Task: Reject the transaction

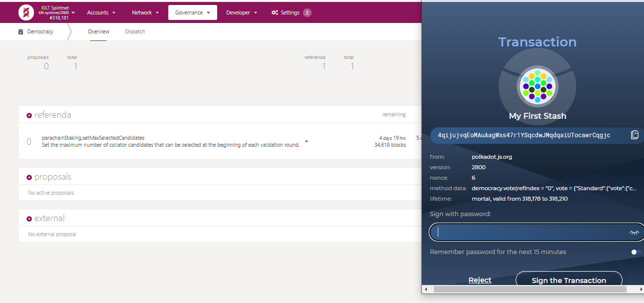Action: (480, 280)
